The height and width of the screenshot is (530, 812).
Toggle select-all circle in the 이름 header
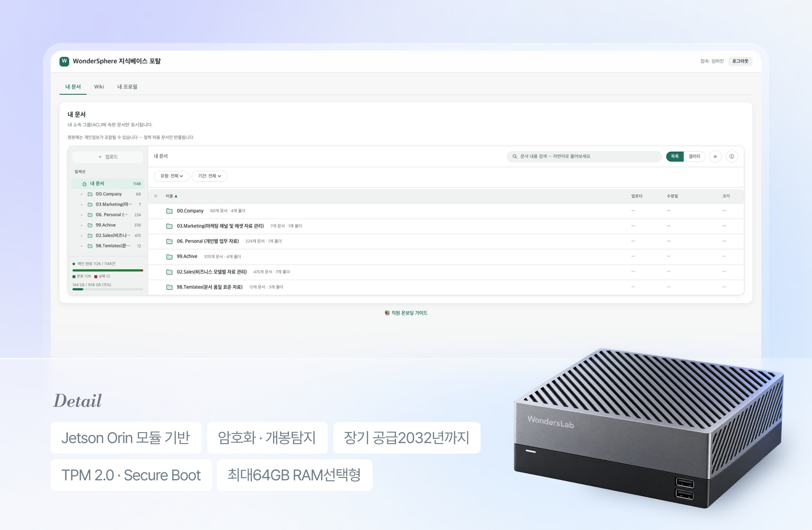point(156,196)
